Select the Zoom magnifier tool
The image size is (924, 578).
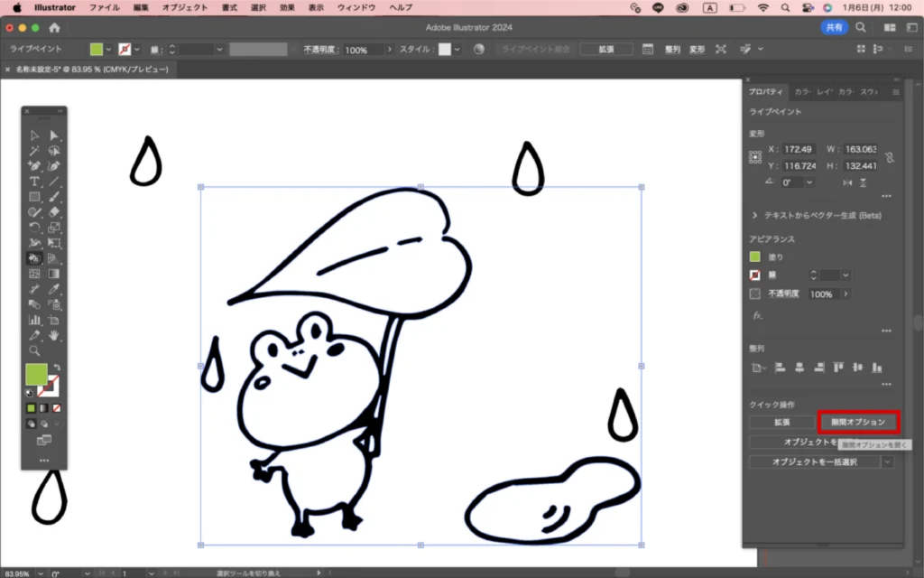tap(34, 350)
